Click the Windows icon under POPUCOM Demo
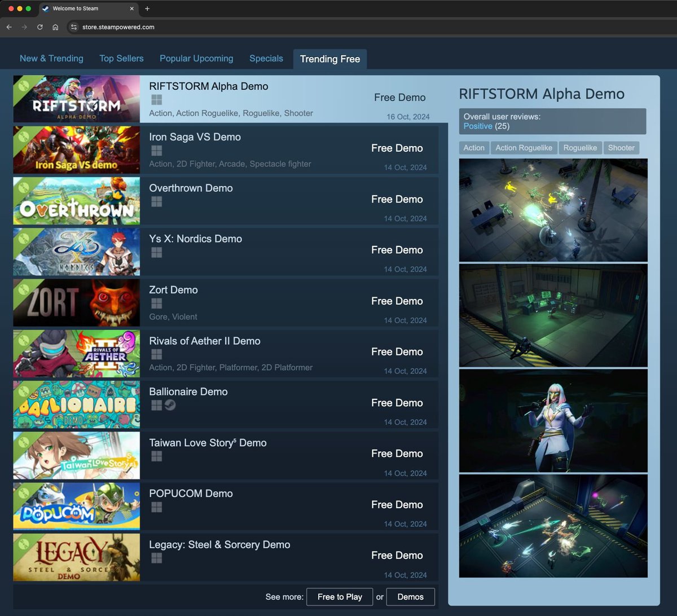Image resolution: width=677 pixels, height=616 pixels. (157, 507)
